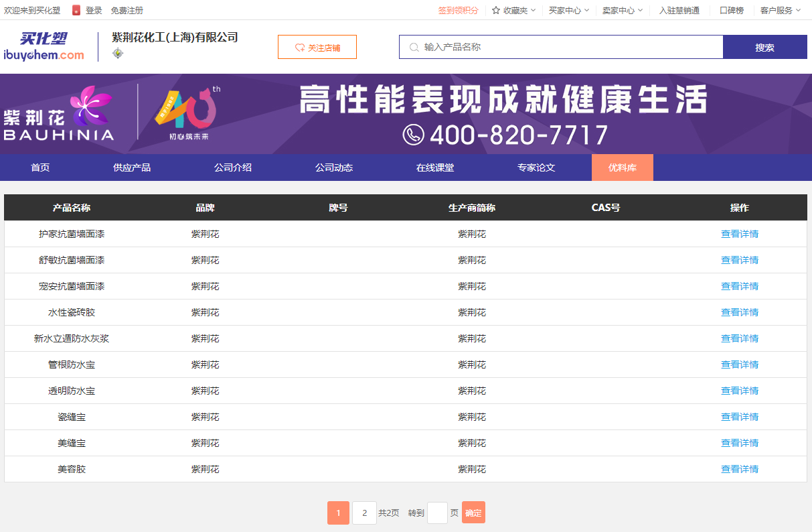Screen dimensions: 812x532
Task: Click the 品牌 column header
Action: click(x=205, y=208)
